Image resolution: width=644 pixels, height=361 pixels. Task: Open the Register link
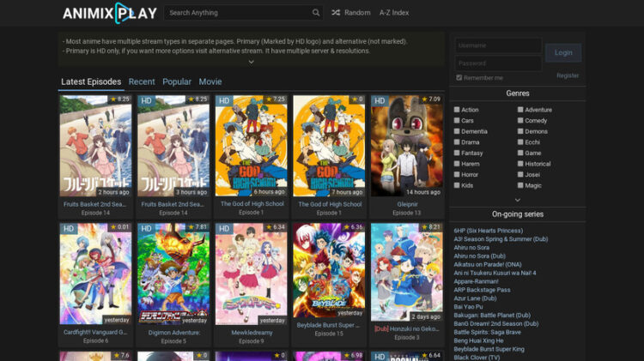coord(568,75)
